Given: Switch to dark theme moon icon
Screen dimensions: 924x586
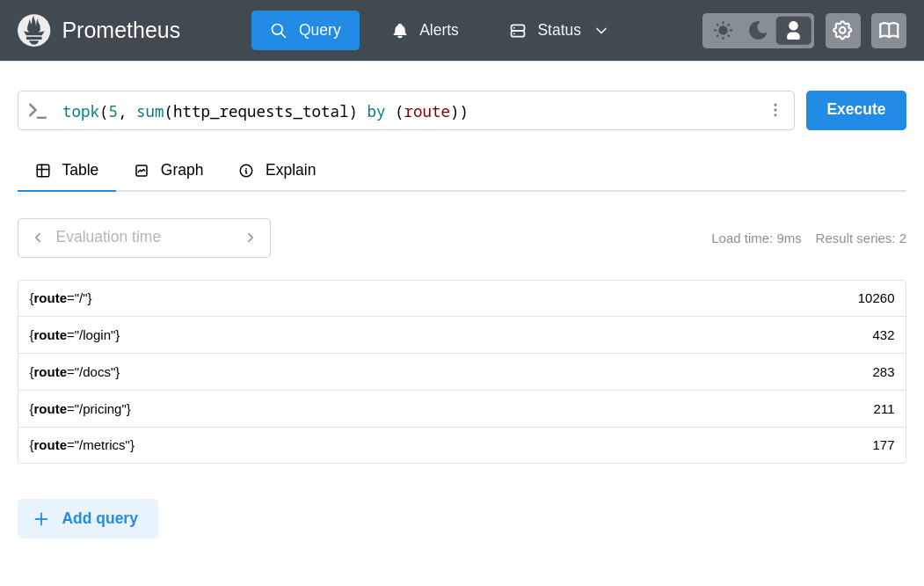Looking at the screenshot, I should click(x=758, y=31).
